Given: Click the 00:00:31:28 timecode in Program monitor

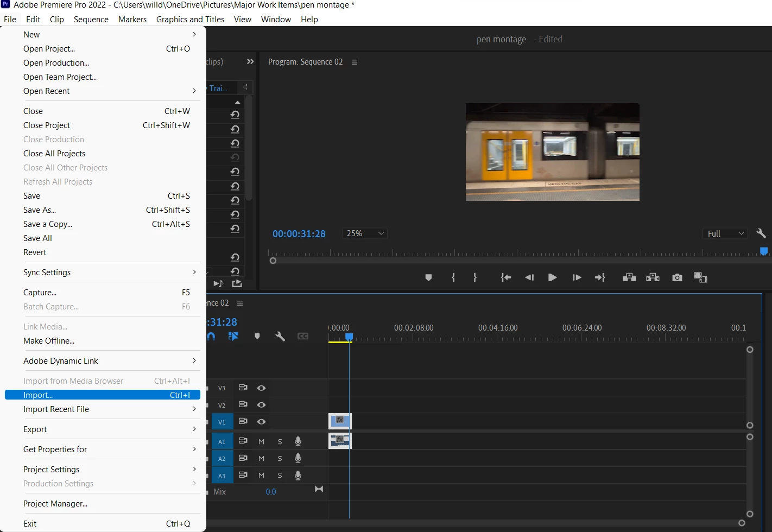Looking at the screenshot, I should pos(299,234).
